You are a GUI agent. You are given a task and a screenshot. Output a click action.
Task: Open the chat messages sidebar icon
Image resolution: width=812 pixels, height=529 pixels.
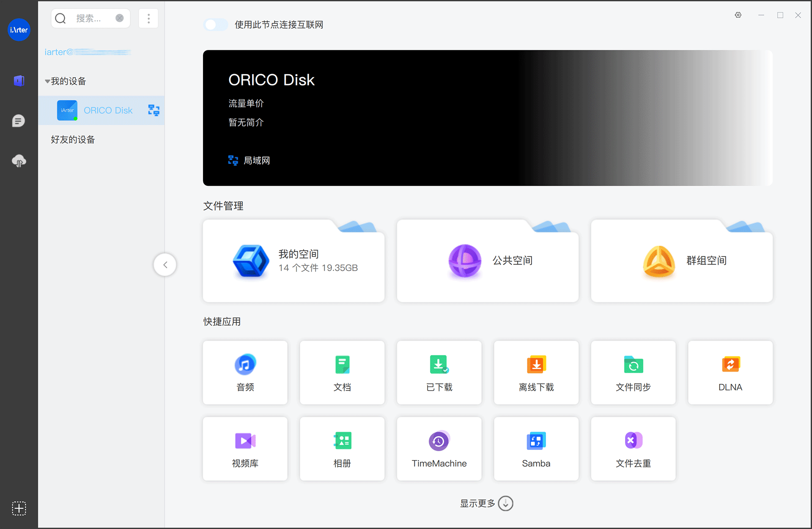[19, 121]
